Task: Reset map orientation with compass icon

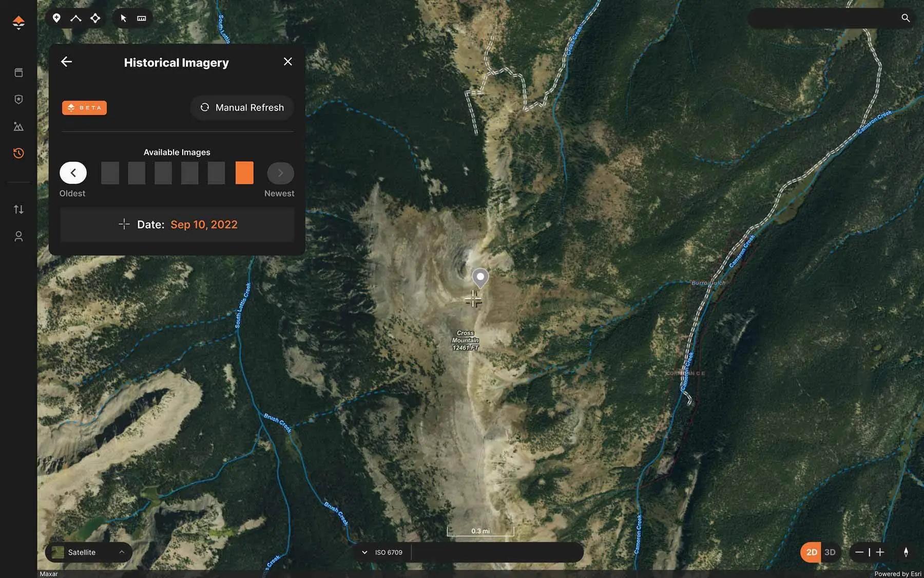Action: click(906, 552)
